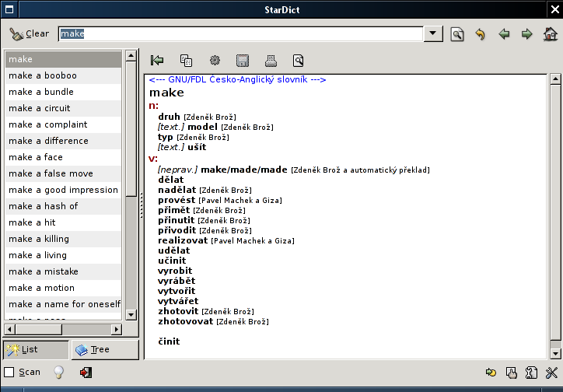Click the hand-on-page dictionary management icon
The image size is (563, 392).
(x=512, y=373)
